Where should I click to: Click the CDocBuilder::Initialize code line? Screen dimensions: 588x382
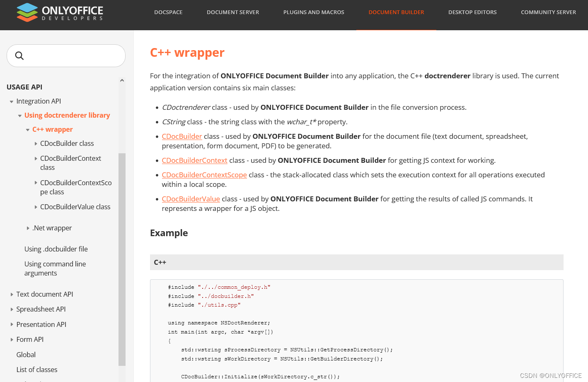click(x=260, y=377)
